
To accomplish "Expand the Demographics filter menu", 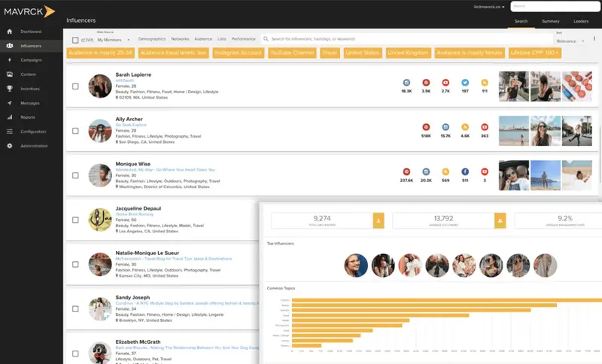I will click(152, 38).
